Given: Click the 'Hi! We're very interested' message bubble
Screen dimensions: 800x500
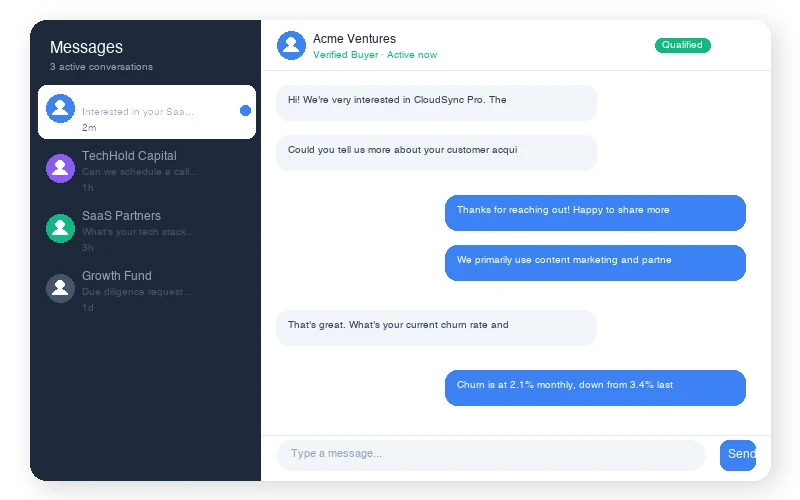Looking at the screenshot, I should tap(436, 102).
